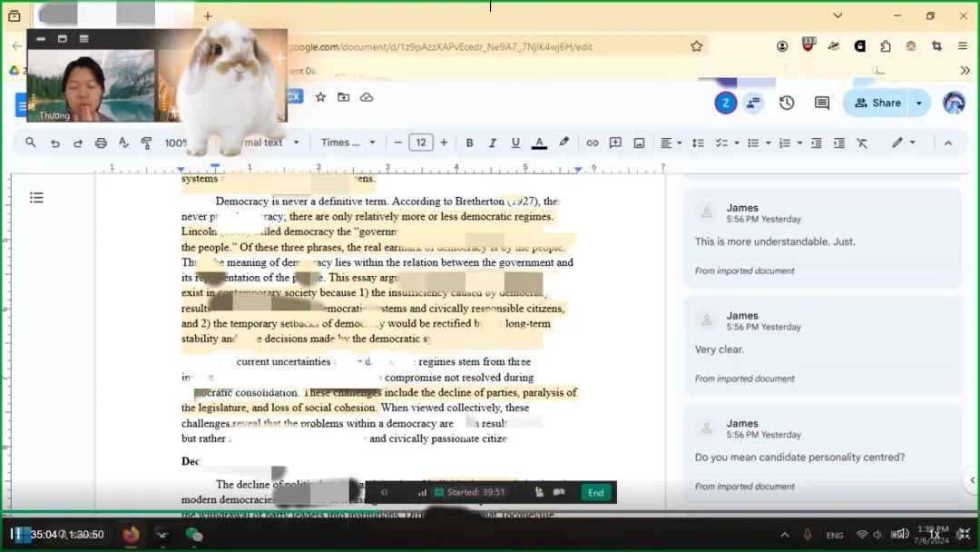This screenshot has width=980, height=552.
Task: Collapse the meeting control bar arrow
Action: (384, 493)
